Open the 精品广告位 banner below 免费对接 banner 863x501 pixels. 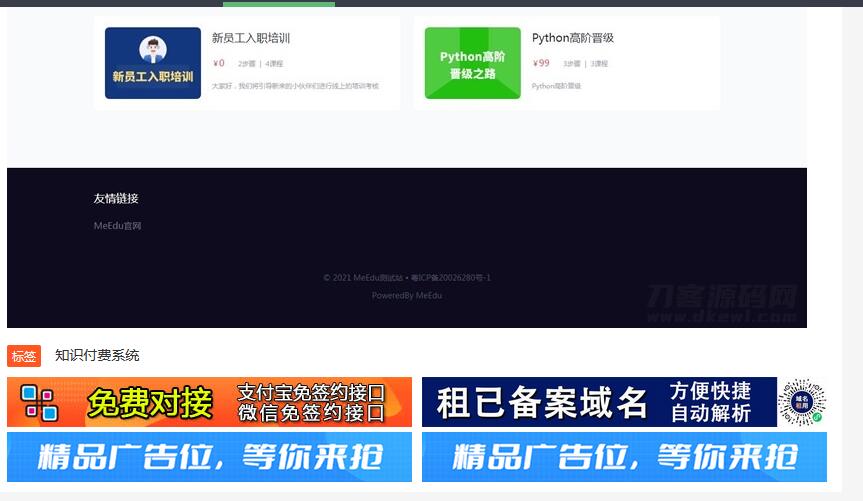point(209,457)
